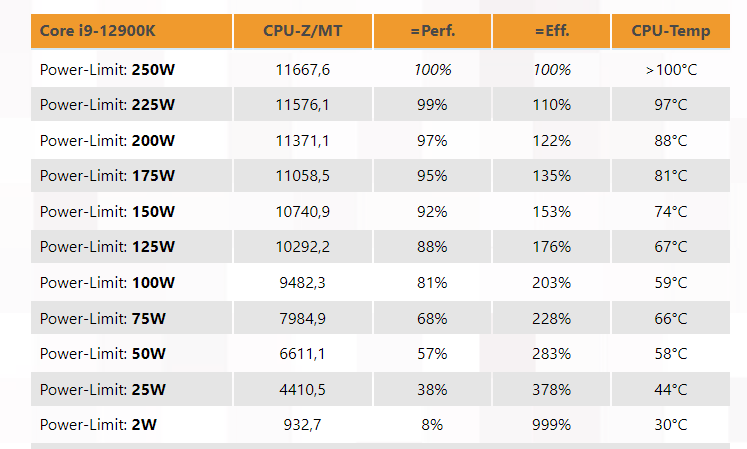
Task: Click the 999% efficiency value
Action: 552,425
